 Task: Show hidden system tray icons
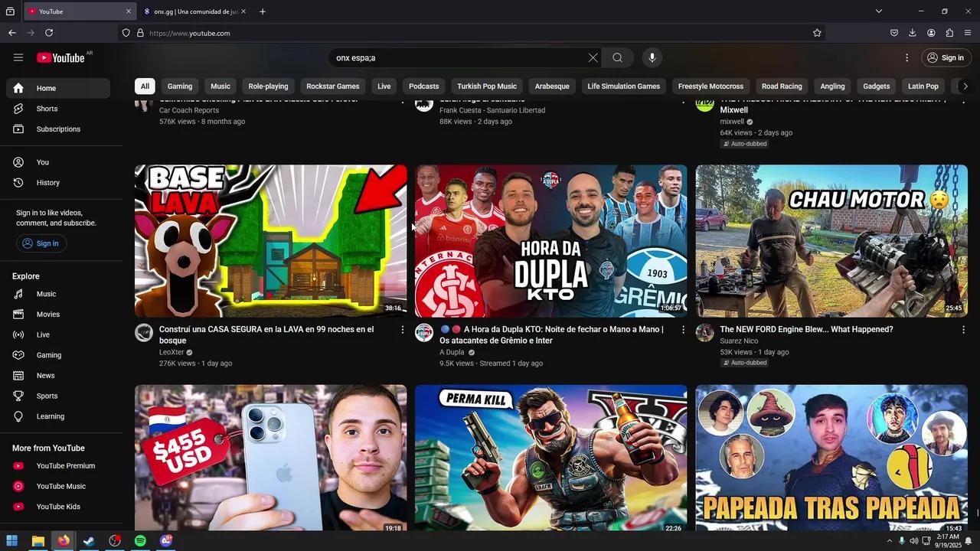pos(890,541)
